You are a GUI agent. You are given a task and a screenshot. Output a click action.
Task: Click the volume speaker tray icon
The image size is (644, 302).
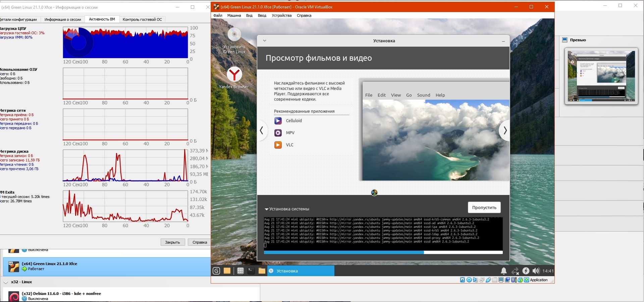[x=536, y=271]
